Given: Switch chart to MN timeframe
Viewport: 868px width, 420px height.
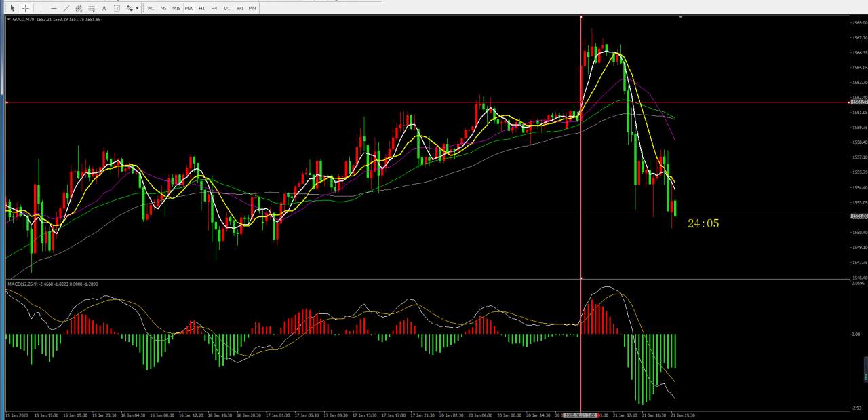Looking at the screenshot, I should (252, 8).
